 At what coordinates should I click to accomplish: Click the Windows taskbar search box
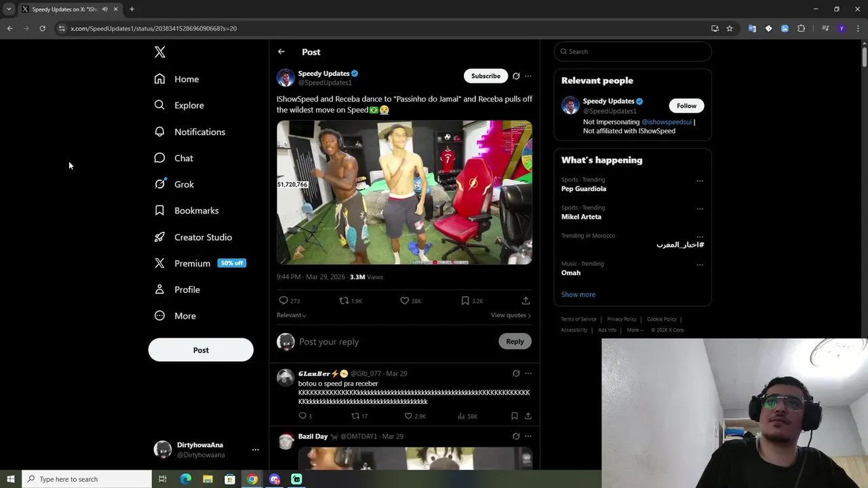87,479
